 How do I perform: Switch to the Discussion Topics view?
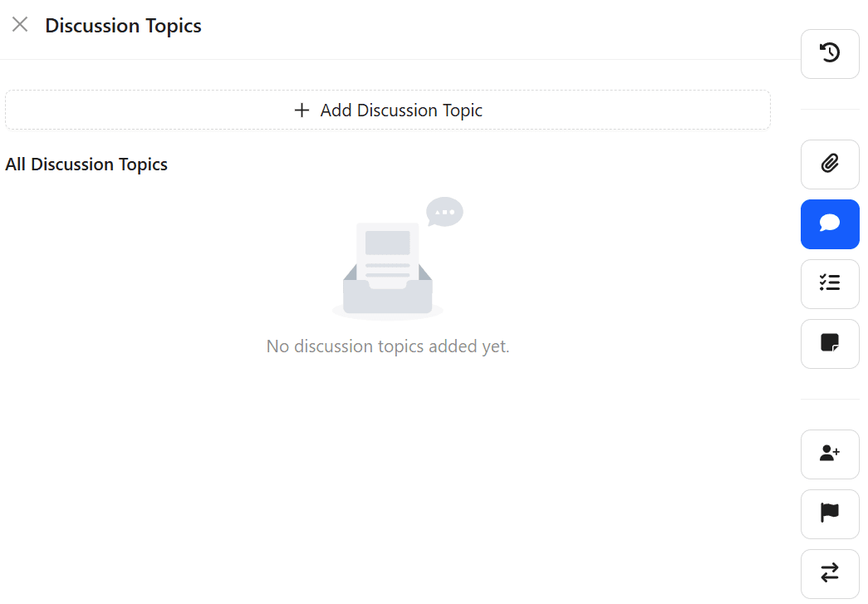pyautogui.click(x=123, y=26)
